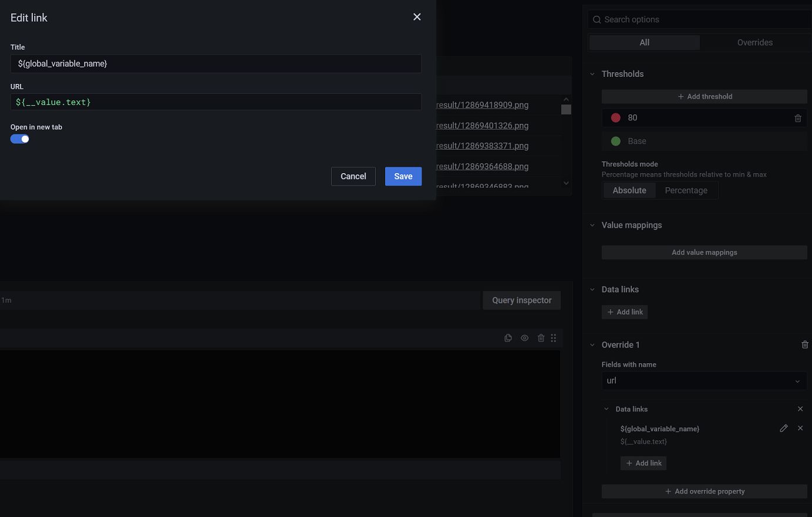The width and height of the screenshot is (812, 517).
Task: Open Fields with name url dropdown
Action: (705, 381)
